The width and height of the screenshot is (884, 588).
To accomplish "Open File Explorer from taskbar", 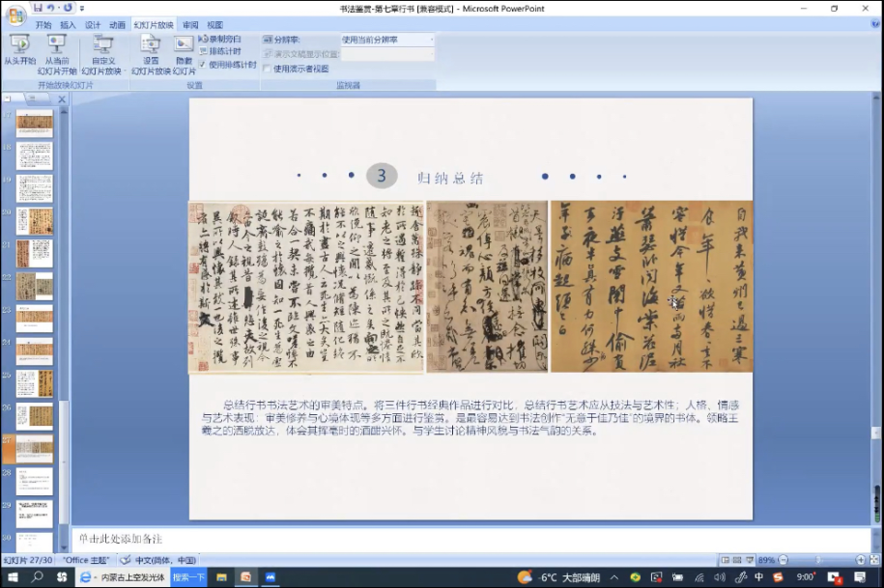I will (221, 577).
